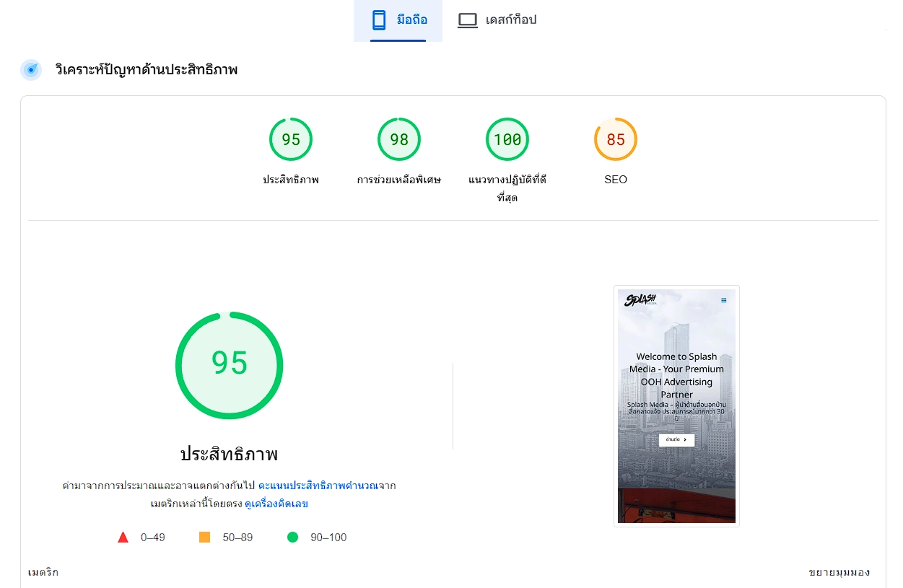Click the large 95 performance gauge

[230, 365]
